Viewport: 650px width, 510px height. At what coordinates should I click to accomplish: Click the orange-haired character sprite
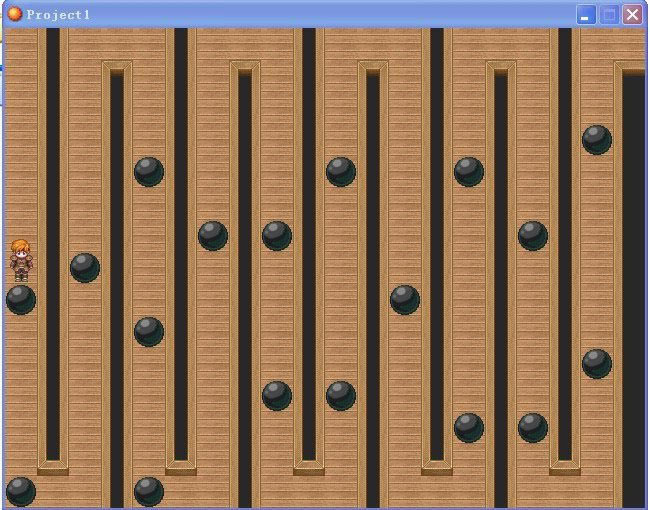[20, 259]
